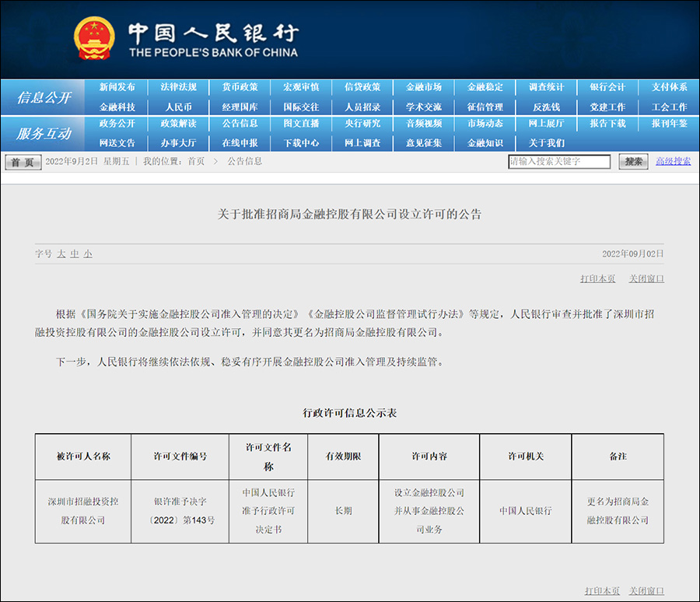
Task: Open 网上调查 section
Action: point(362,143)
